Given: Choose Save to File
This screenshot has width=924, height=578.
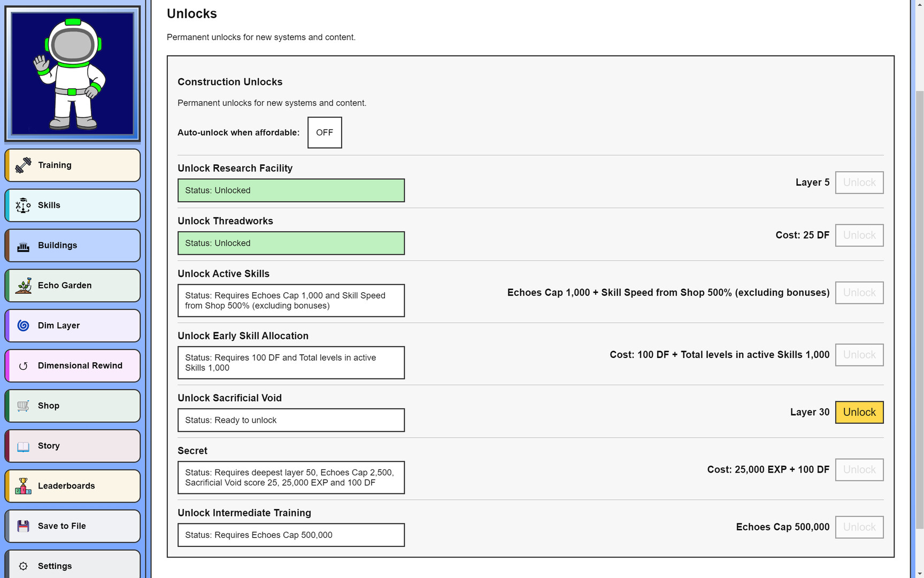Looking at the screenshot, I should coord(73,527).
